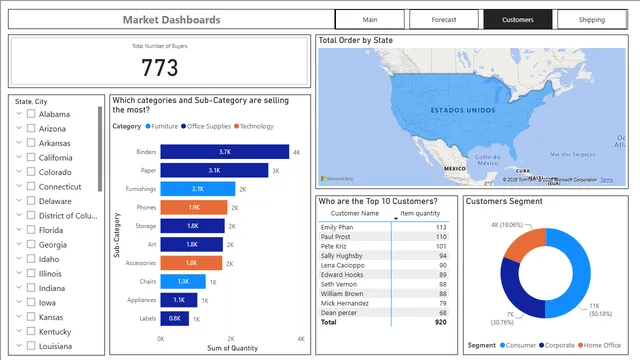The width and height of the screenshot is (640, 360).
Task: Check the Louisiana checkbox
Action: click(x=31, y=346)
